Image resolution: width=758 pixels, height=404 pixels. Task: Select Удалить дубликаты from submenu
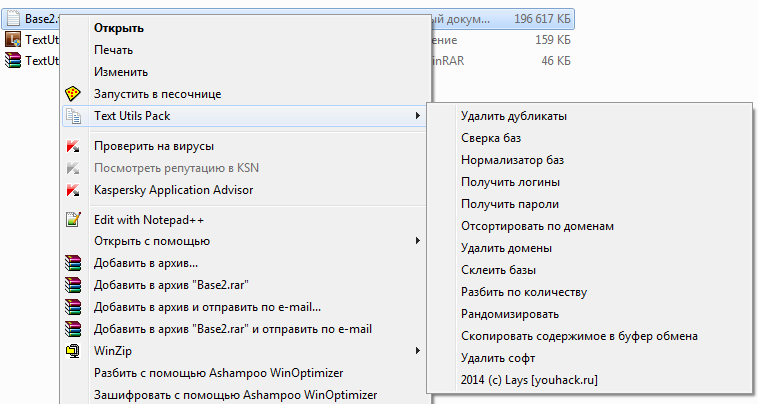click(x=514, y=116)
